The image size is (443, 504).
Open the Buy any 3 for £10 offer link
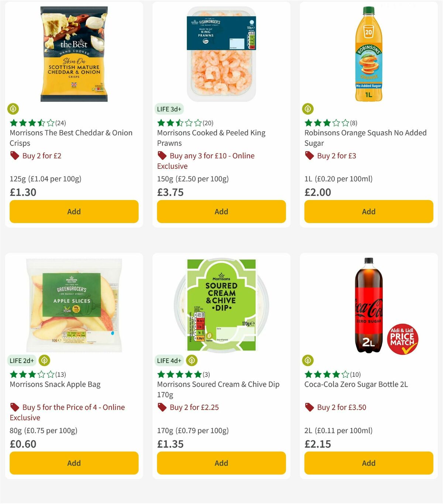click(205, 161)
